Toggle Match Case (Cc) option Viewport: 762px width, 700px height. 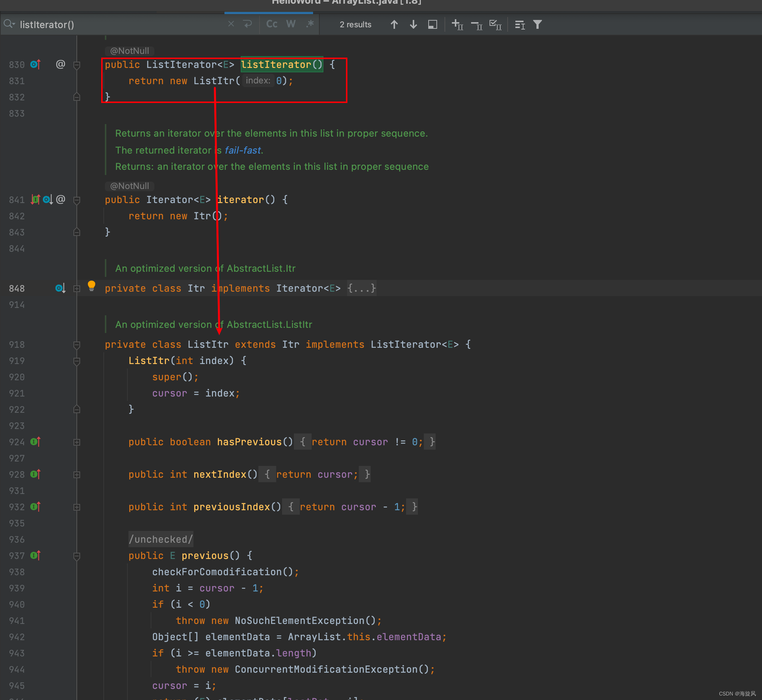click(272, 24)
